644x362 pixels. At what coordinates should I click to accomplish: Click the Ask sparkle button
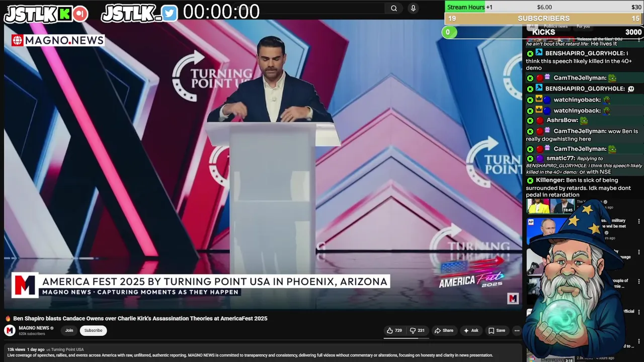point(471,330)
